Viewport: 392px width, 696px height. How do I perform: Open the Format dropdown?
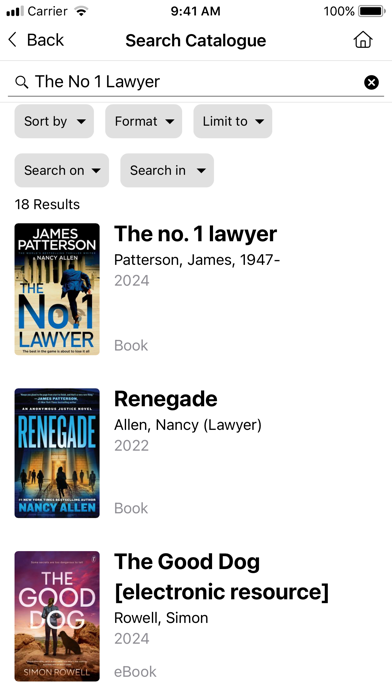[143, 121]
